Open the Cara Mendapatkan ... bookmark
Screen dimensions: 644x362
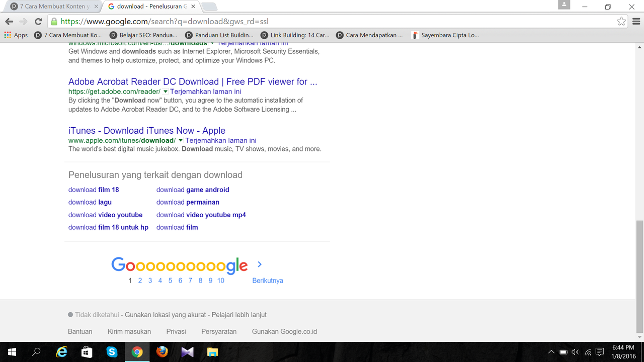pyautogui.click(x=370, y=35)
